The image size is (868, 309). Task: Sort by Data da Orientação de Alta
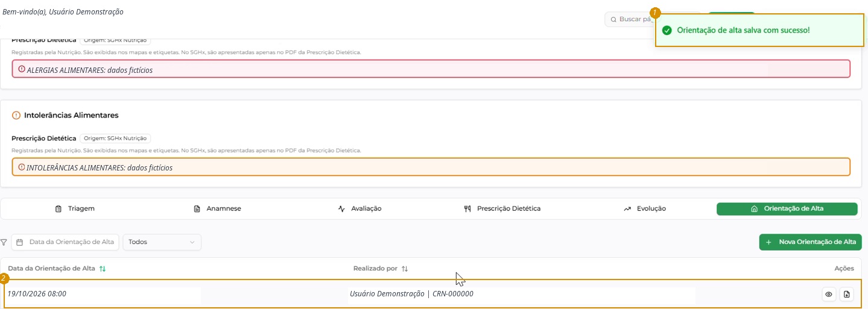pos(103,269)
